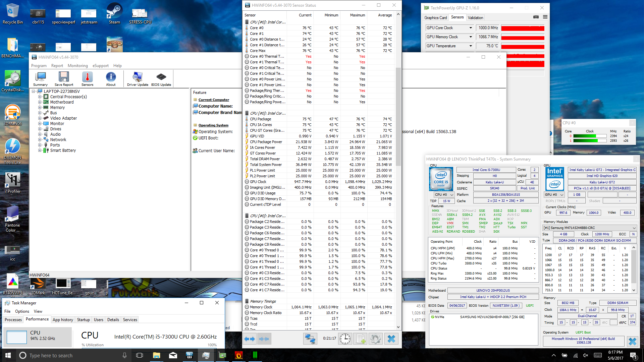Switch to GPU-Z Graphics Card tab

tap(435, 18)
